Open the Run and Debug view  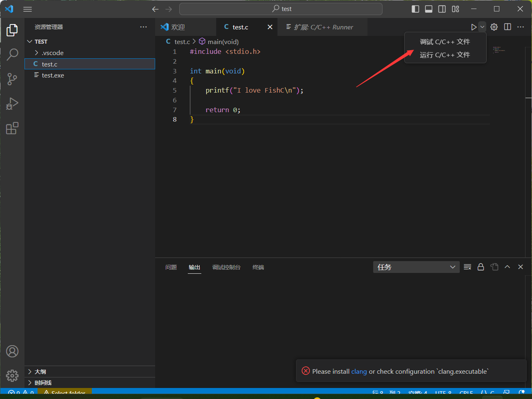12,104
